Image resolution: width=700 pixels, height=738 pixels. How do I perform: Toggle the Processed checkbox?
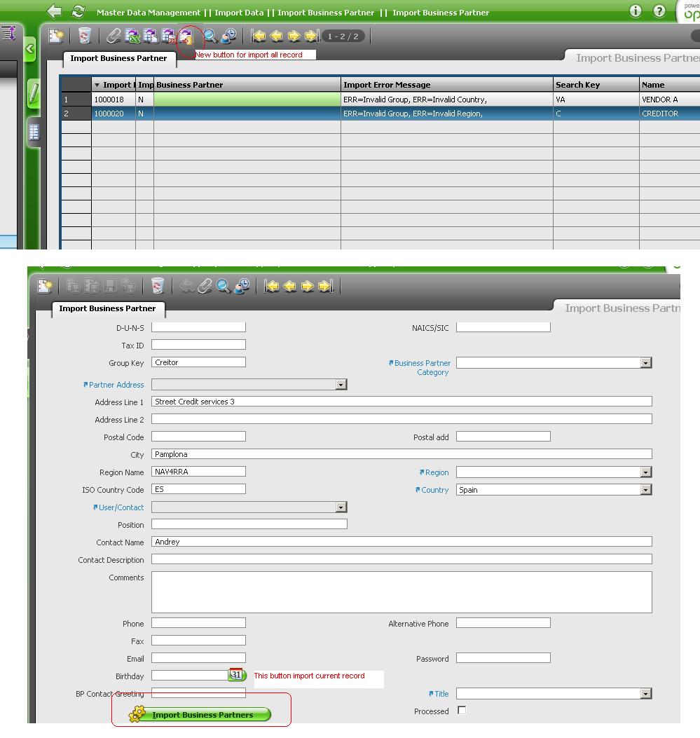[461, 711]
